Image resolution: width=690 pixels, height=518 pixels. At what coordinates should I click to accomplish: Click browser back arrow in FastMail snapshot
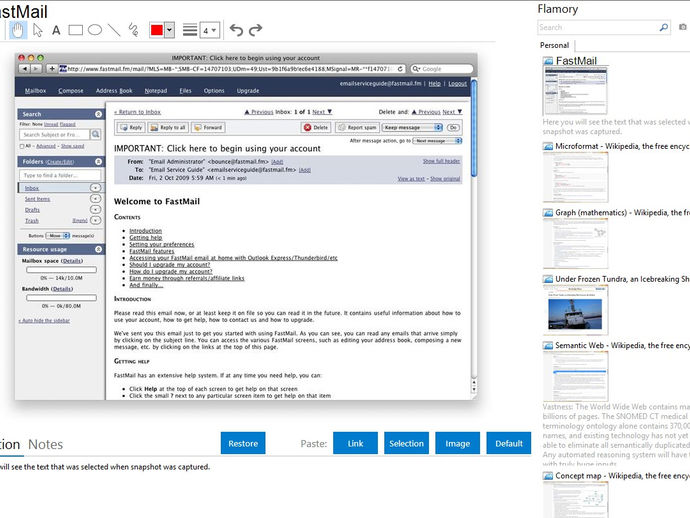(x=25, y=69)
